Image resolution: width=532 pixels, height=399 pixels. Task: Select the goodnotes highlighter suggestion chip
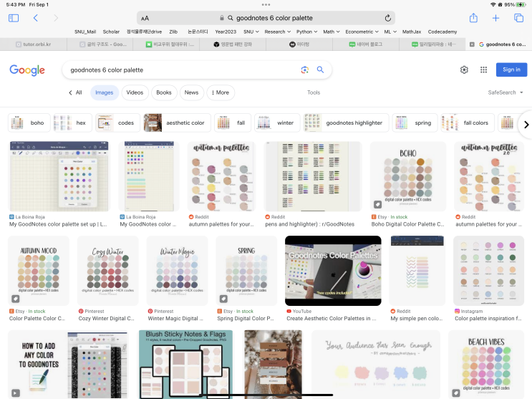tap(346, 122)
